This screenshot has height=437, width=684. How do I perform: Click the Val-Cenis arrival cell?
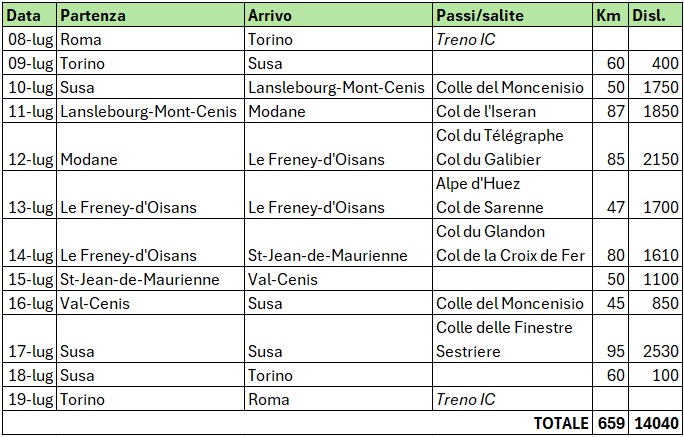[339, 279]
